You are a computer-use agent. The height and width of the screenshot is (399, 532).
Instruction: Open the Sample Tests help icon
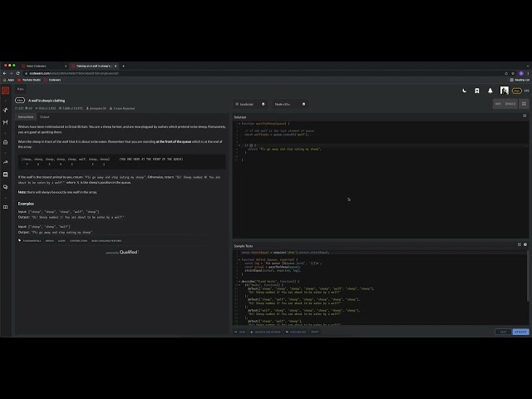tap(525, 244)
